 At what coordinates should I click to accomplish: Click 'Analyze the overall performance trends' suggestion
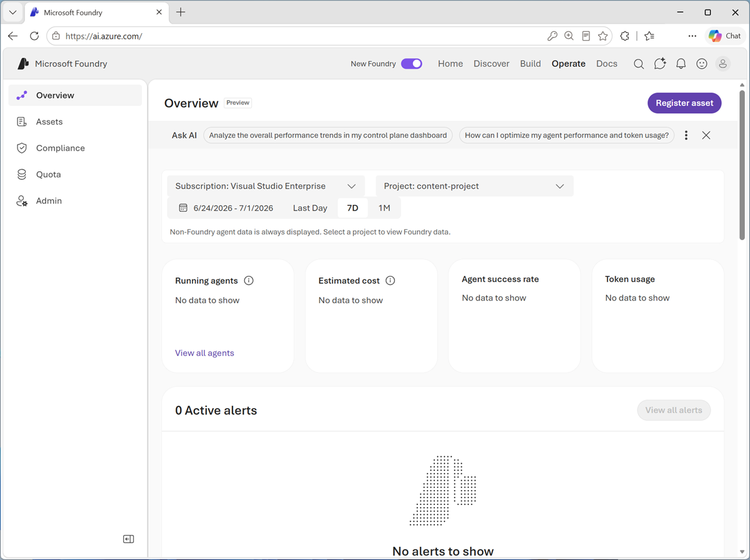tap(328, 135)
